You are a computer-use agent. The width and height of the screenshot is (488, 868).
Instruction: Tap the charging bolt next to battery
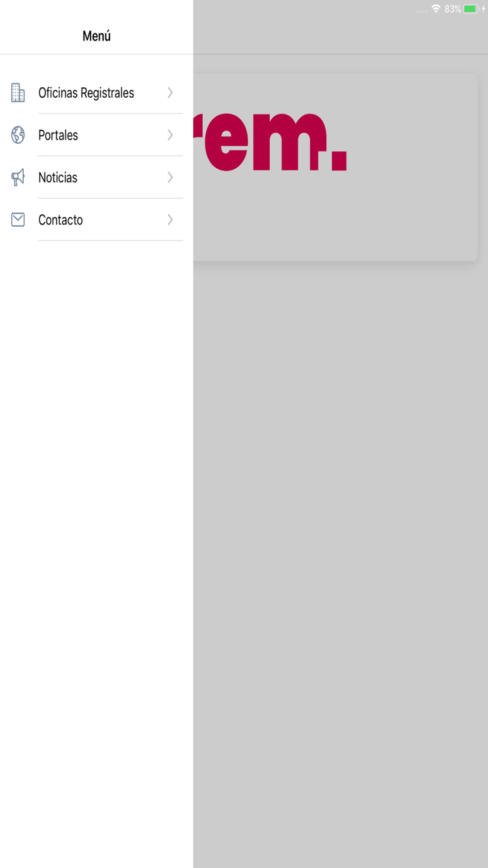(483, 9)
